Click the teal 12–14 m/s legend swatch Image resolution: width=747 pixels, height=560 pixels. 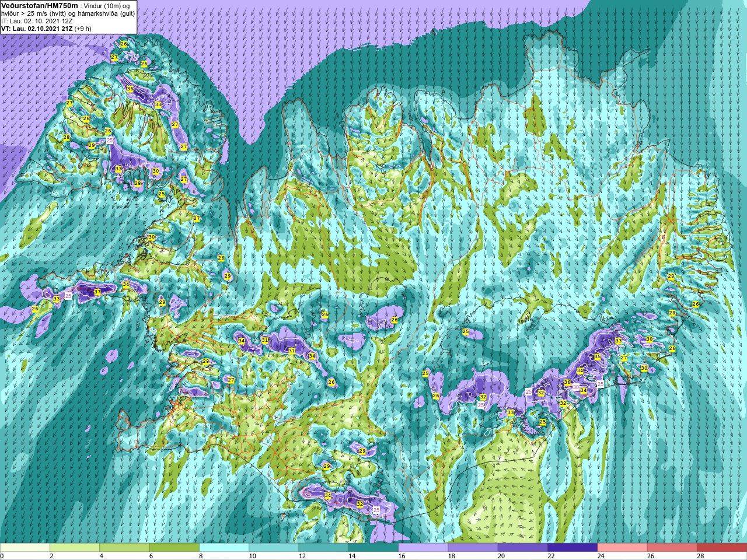coord(323,548)
